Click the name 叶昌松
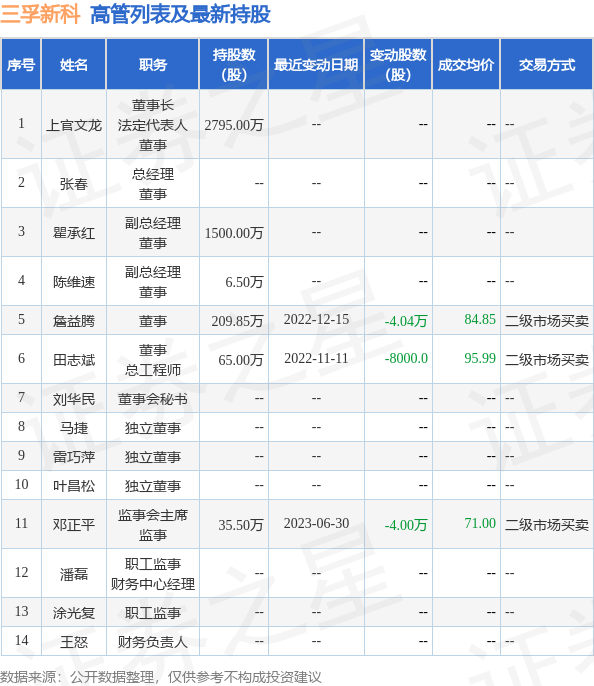The image size is (594, 686). point(74,486)
